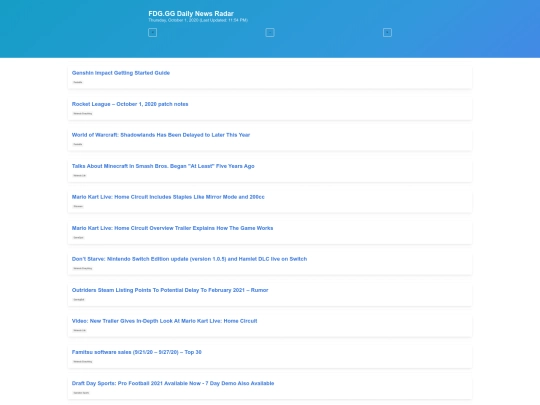Open Genshin Impact Getting Started Guide article

[121, 73]
